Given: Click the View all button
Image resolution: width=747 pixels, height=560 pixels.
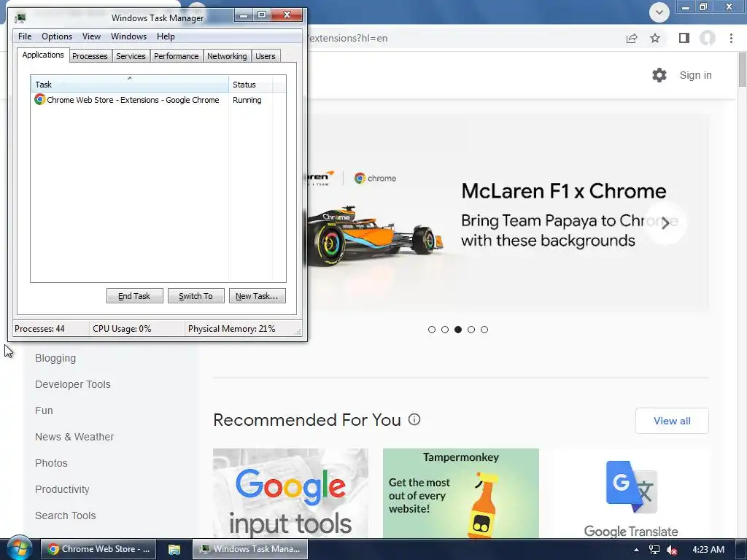Looking at the screenshot, I should point(672,421).
